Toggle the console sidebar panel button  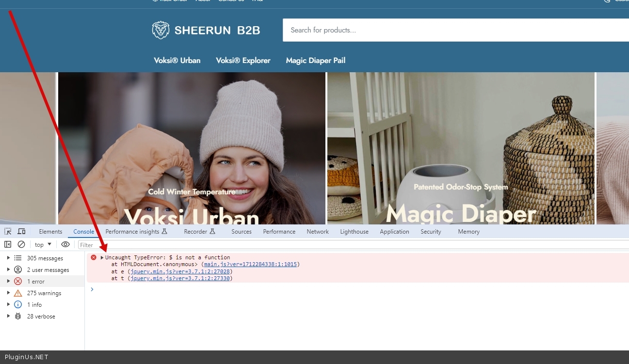point(8,245)
